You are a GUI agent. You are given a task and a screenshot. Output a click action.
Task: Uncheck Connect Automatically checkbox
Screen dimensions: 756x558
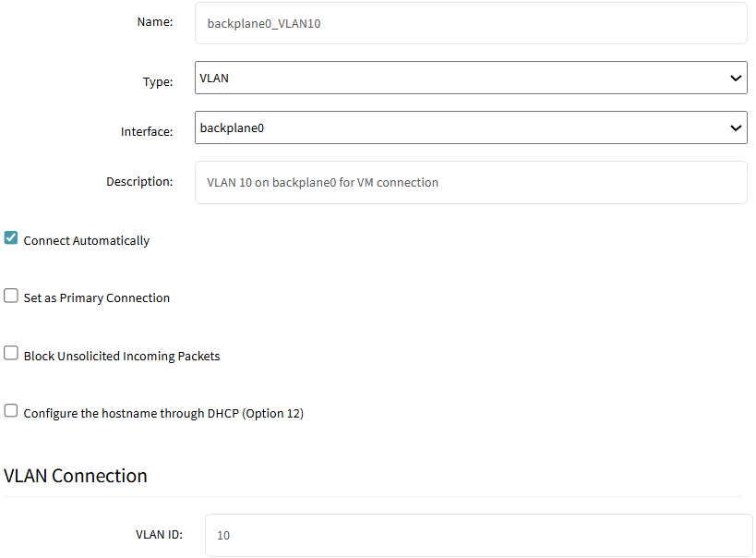tap(10, 238)
